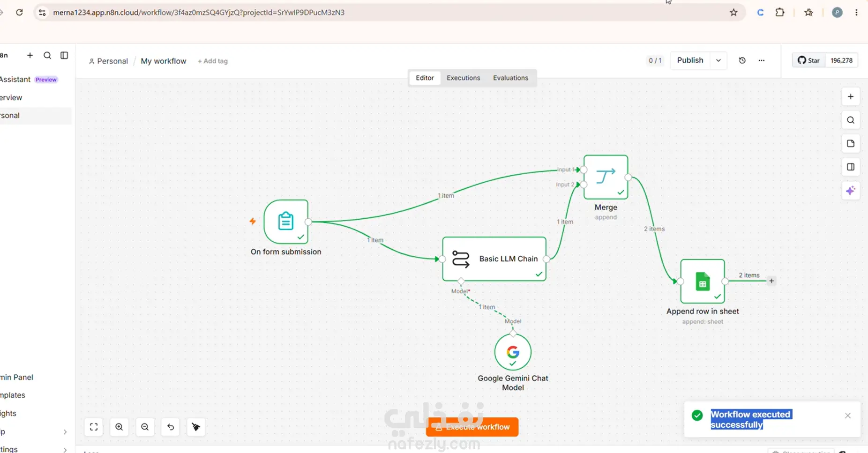Click the 0 / 1 counter badge
The width and height of the screenshot is (868, 453).
tap(655, 60)
